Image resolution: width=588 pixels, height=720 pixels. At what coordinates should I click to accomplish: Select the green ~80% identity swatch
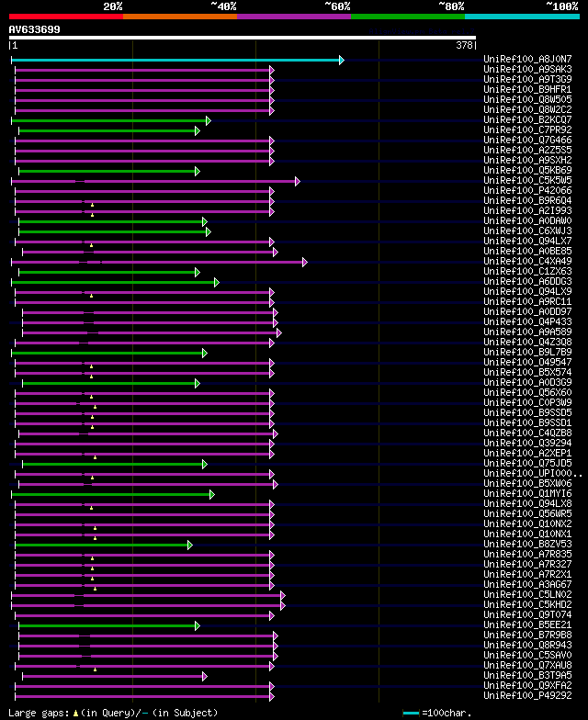(x=408, y=17)
